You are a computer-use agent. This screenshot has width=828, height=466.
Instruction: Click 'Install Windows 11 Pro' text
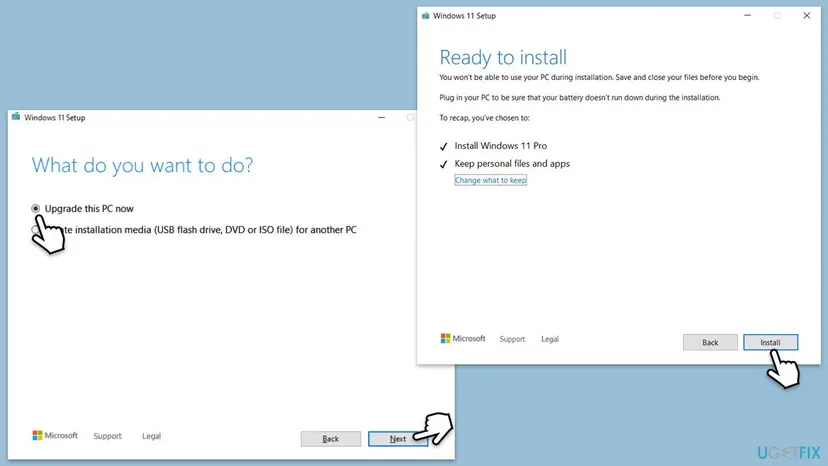(x=501, y=146)
